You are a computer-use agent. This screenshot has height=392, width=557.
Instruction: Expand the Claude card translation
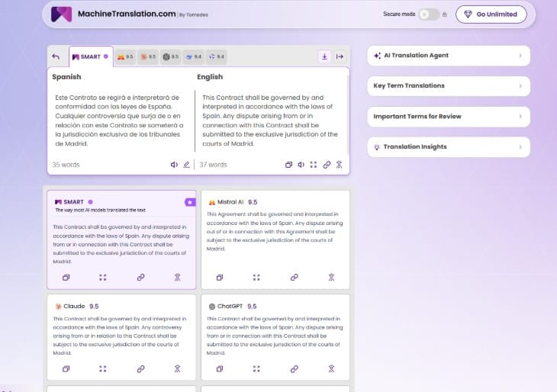tap(103, 369)
